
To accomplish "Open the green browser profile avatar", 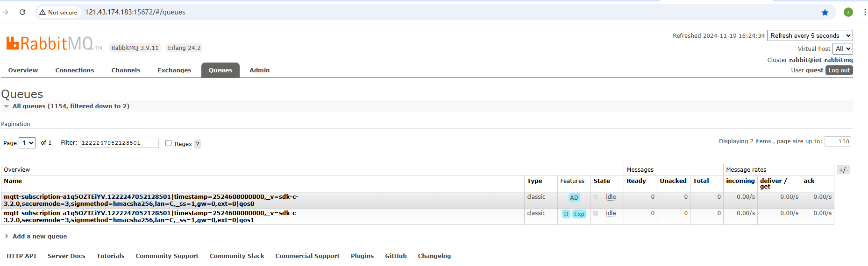I will [848, 12].
